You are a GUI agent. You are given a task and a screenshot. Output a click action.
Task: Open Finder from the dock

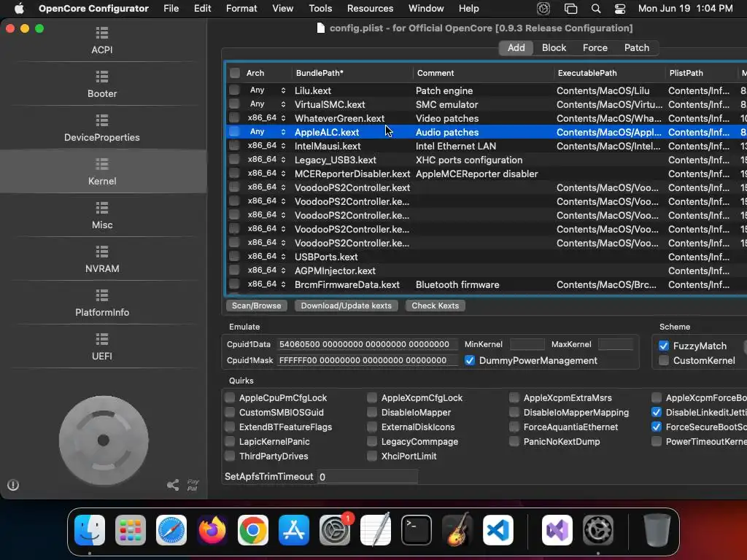[90, 529]
